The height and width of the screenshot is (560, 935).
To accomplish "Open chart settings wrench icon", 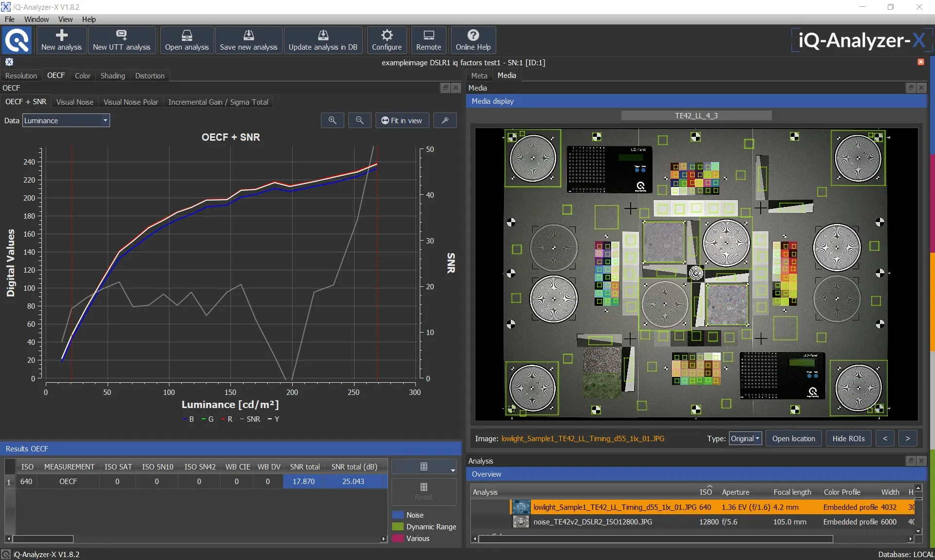I will [445, 120].
